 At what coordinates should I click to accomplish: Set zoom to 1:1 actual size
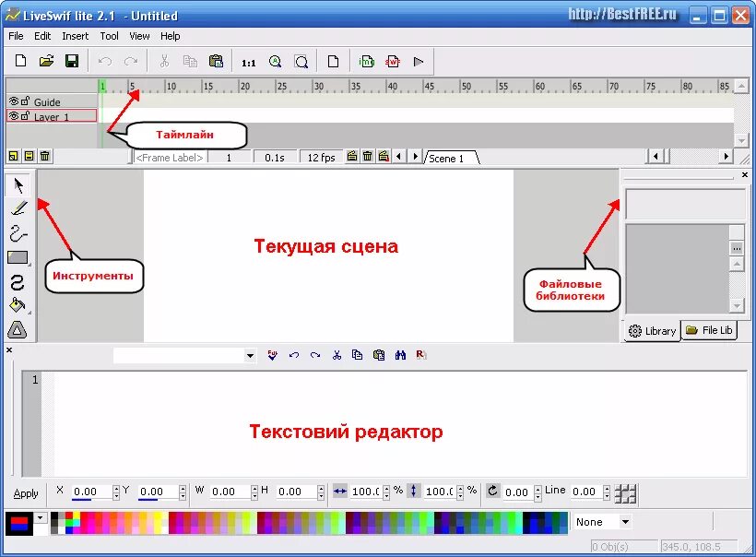coord(249,63)
